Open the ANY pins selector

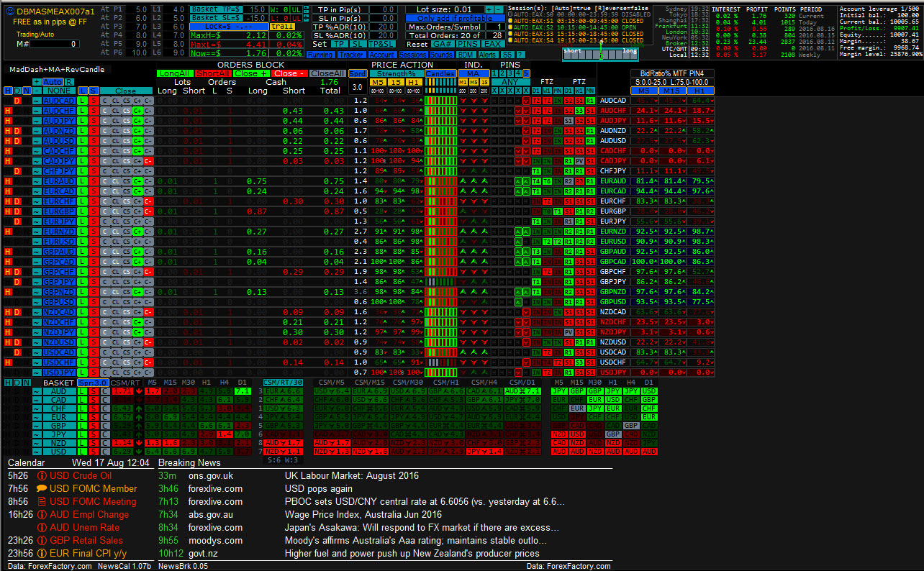510,82
